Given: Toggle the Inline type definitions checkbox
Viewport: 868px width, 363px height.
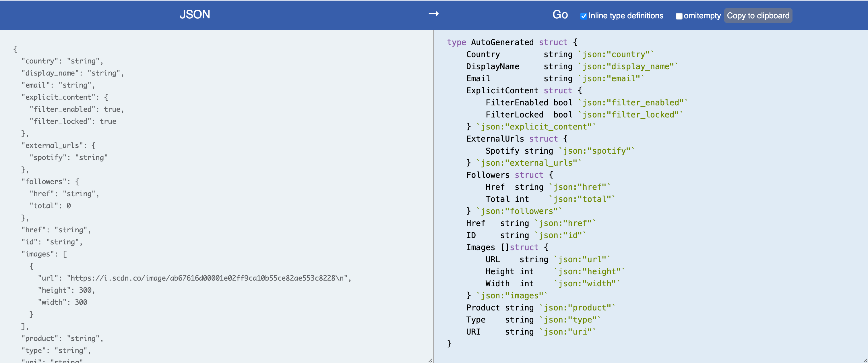Looking at the screenshot, I should click(x=583, y=16).
